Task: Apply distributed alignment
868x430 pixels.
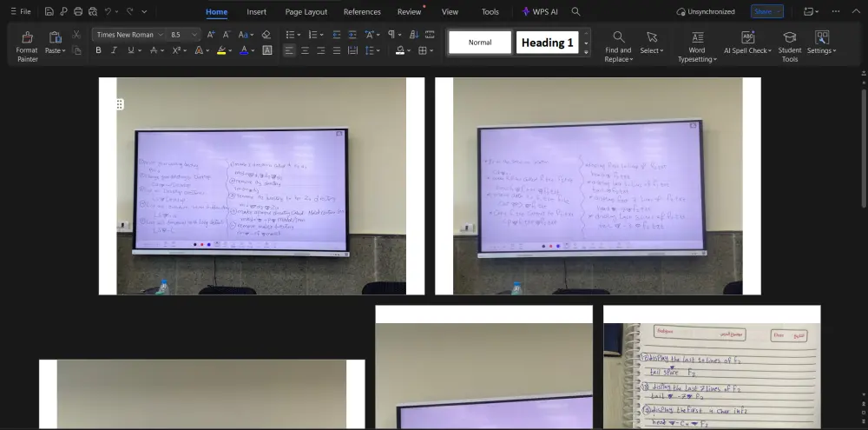Action: (x=352, y=50)
